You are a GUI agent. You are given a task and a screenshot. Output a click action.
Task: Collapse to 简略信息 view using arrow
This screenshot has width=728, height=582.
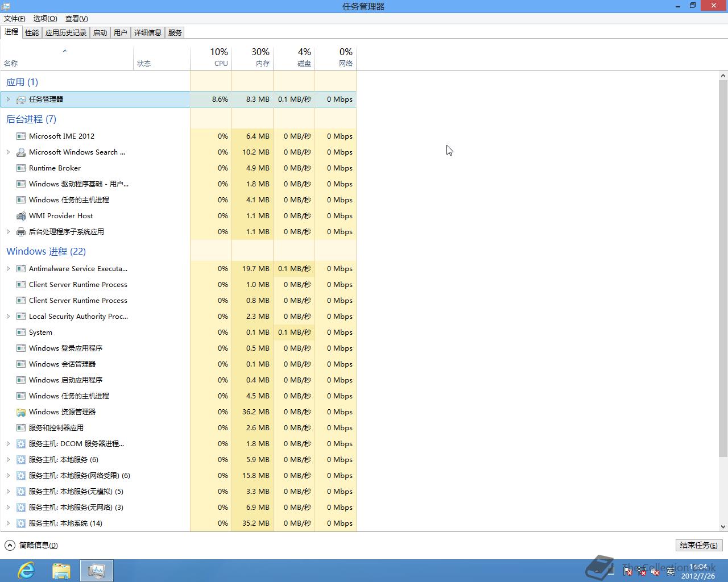coord(10,546)
